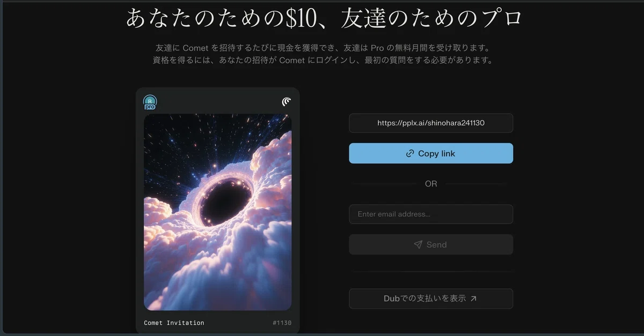Click the external arrow icon on Dub button
This screenshot has height=336, width=644.
pyautogui.click(x=473, y=299)
